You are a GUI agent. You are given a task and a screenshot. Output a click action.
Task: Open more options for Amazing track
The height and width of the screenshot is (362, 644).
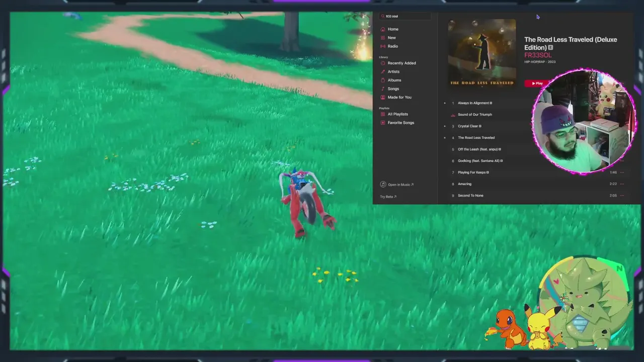(x=622, y=184)
